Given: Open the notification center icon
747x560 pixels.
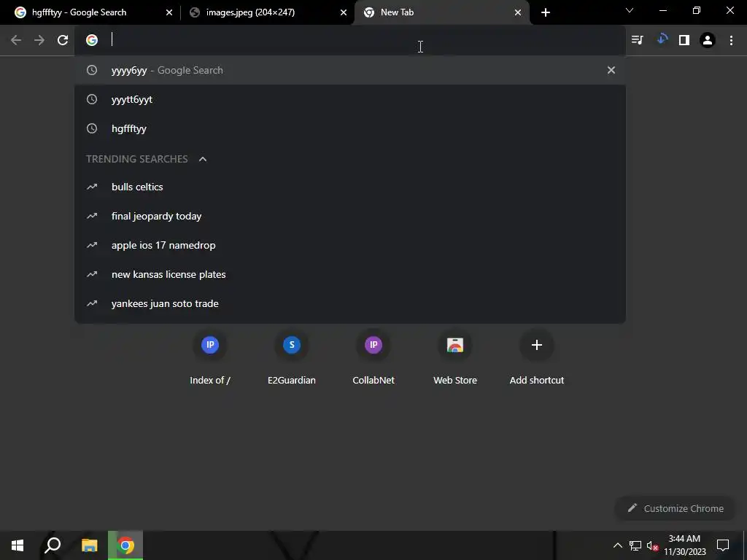Looking at the screenshot, I should click(x=723, y=545).
